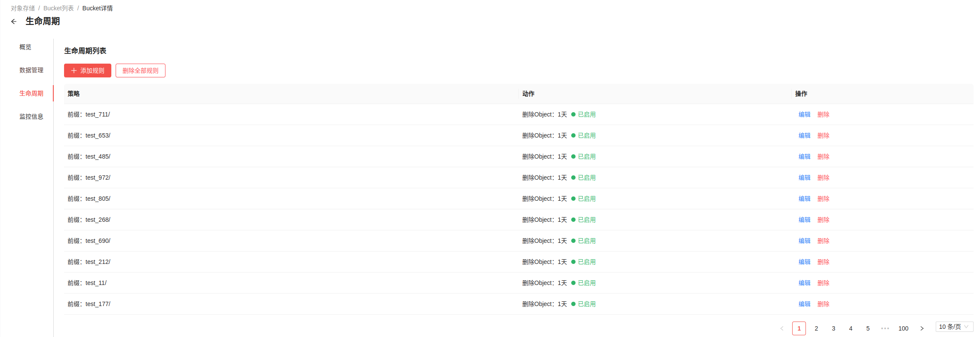The image size is (980, 337).
Task: Delete the rule for test_485/
Action: (x=824, y=156)
